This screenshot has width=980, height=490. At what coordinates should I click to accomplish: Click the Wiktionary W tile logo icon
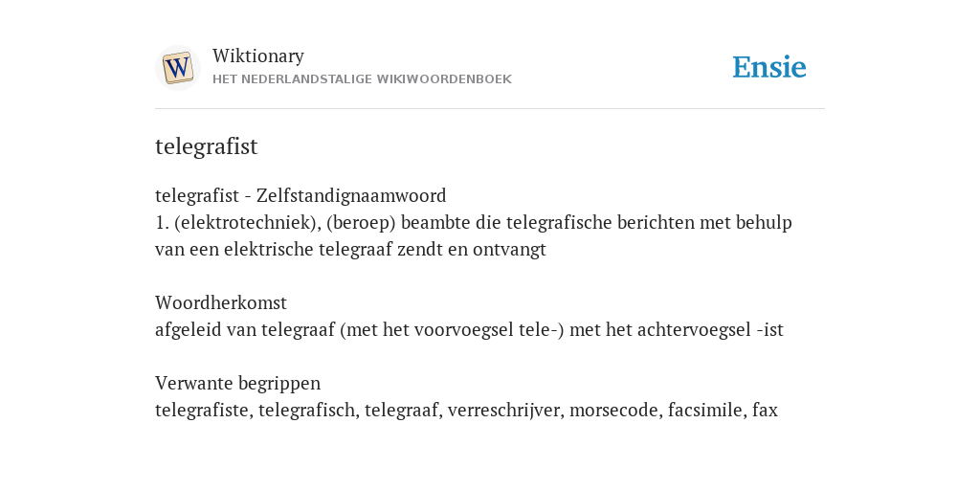coord(177,68)
